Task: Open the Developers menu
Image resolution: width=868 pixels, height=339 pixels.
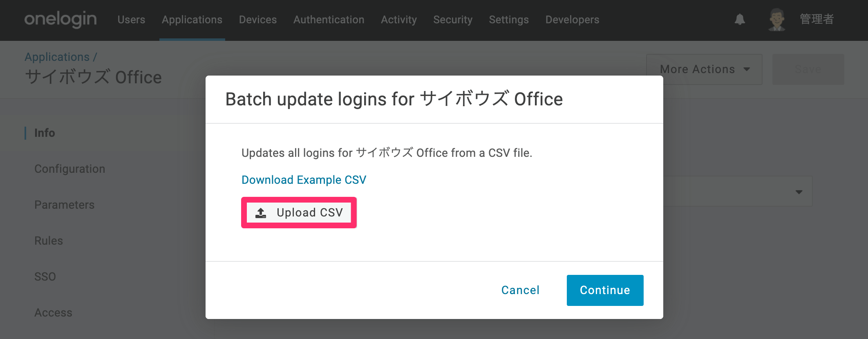Action: coord(572,20)
